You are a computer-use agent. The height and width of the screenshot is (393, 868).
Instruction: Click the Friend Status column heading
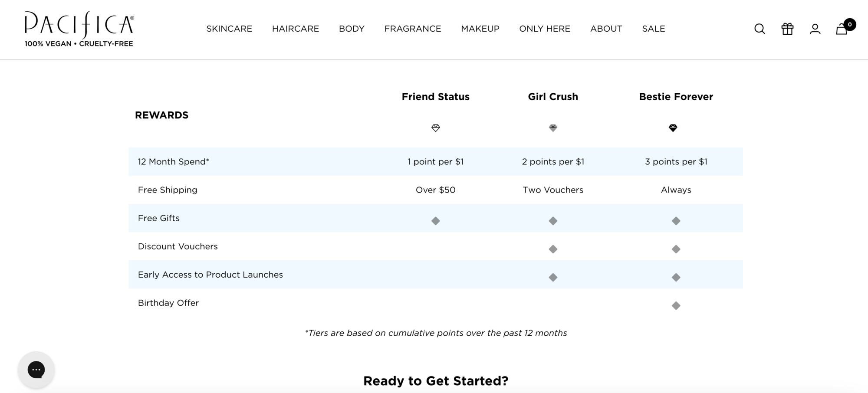436,97
